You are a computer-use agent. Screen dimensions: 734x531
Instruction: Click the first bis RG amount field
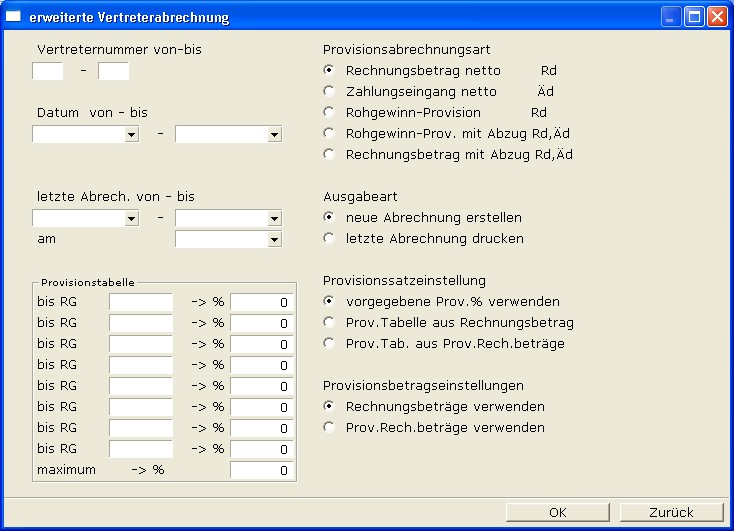pos(141,302)
